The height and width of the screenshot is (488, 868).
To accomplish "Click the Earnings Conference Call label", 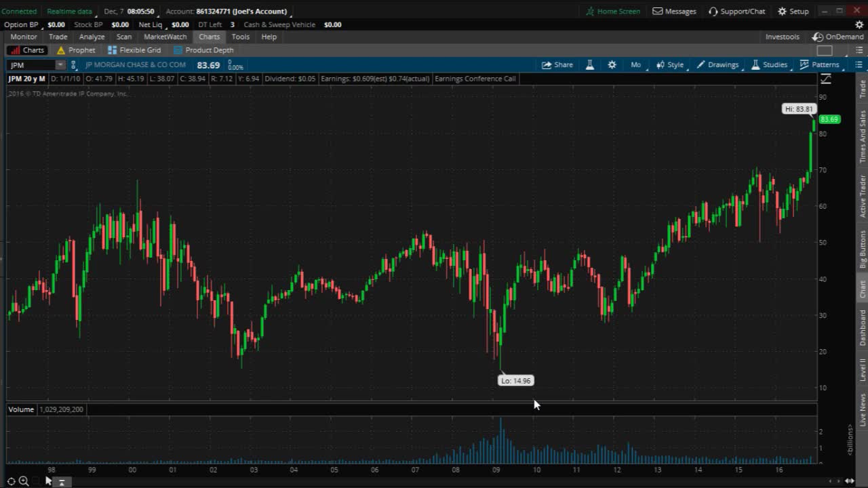I will [x=475, y=79].
